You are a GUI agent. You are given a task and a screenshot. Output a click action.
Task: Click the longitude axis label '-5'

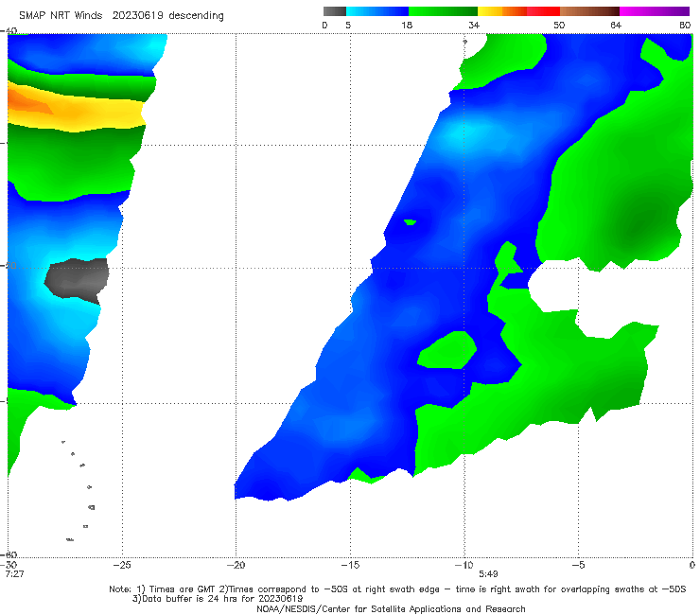pos(578,565)
